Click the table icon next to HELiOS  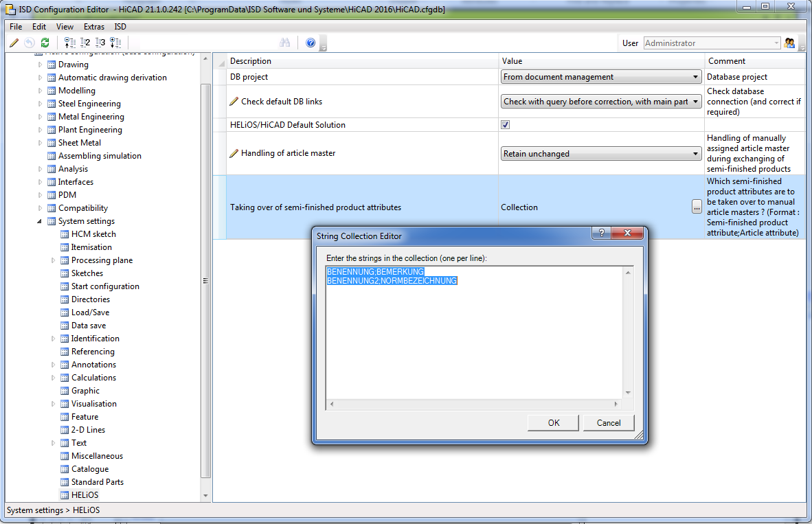(x=64, y=495)
